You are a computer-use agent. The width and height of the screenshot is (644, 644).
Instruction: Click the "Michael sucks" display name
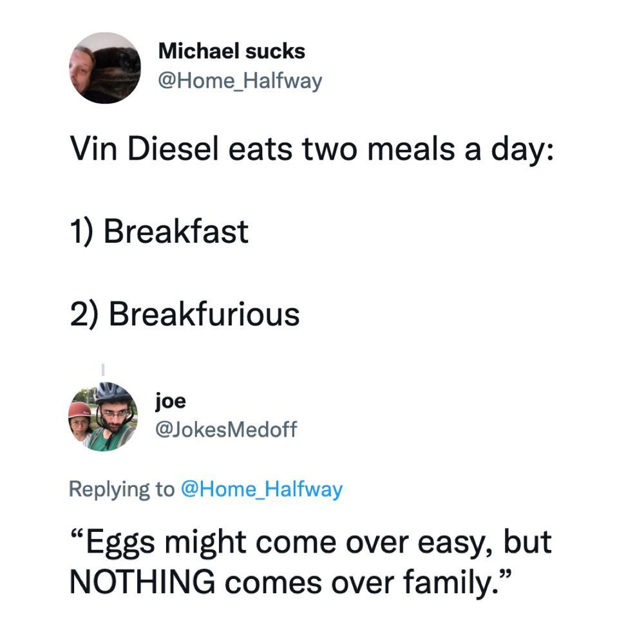click(x=232, y=51)
